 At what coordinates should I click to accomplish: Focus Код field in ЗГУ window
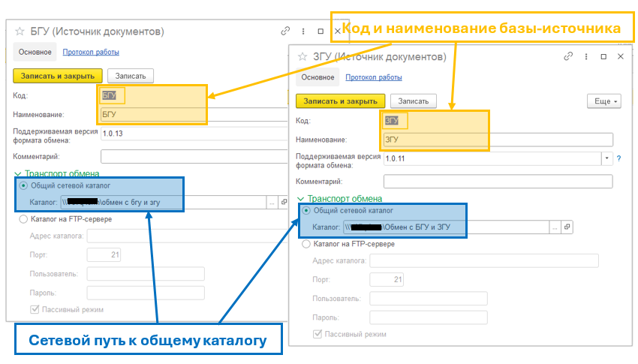click(x=395, y=121)
